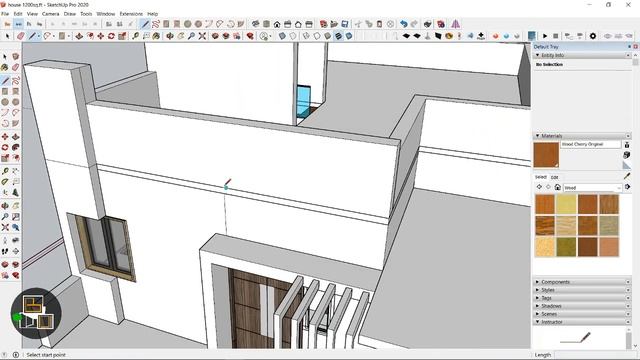Select the Walk tool with footprints icon
This screenshot has width=640, height=360.
[x=5, y=252]
